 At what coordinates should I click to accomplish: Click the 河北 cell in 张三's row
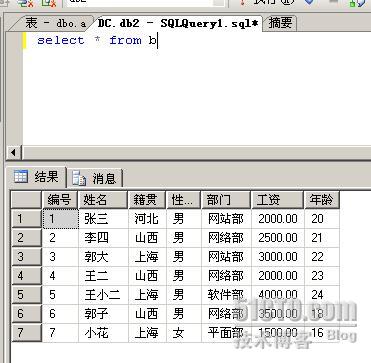pos(147,219)
